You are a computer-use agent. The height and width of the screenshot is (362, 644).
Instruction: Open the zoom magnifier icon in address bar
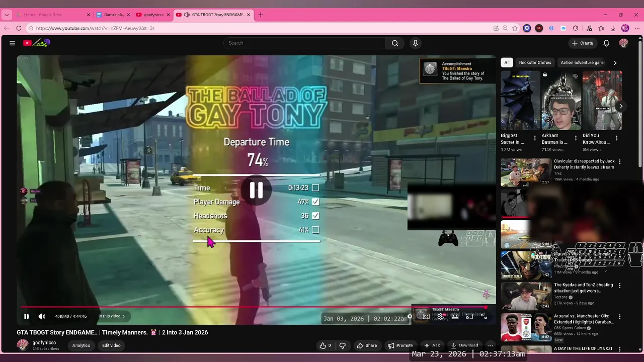pyautogui.click(x=505, y=28)
